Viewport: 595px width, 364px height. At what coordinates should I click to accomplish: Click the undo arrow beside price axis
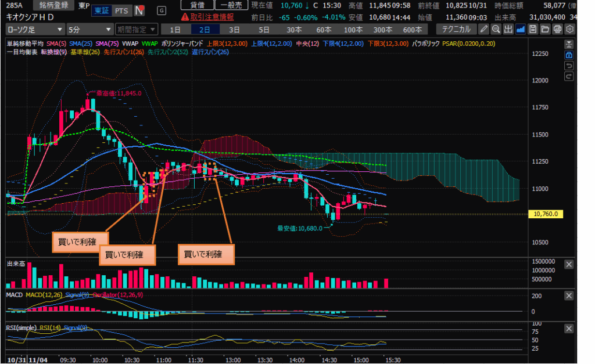point(569,66)
